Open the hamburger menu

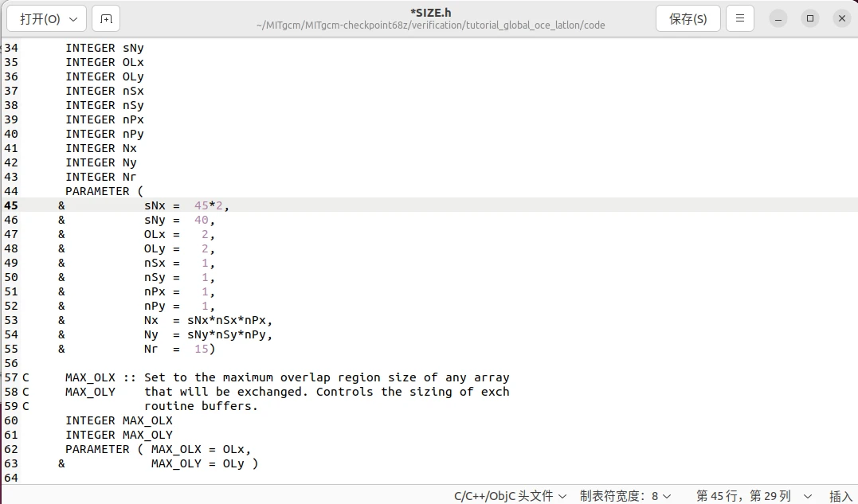click(x=740, y=19)
